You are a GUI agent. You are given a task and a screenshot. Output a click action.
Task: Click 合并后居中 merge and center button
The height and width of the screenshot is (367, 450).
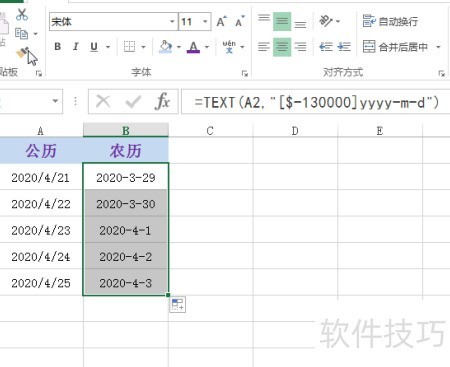395,47
